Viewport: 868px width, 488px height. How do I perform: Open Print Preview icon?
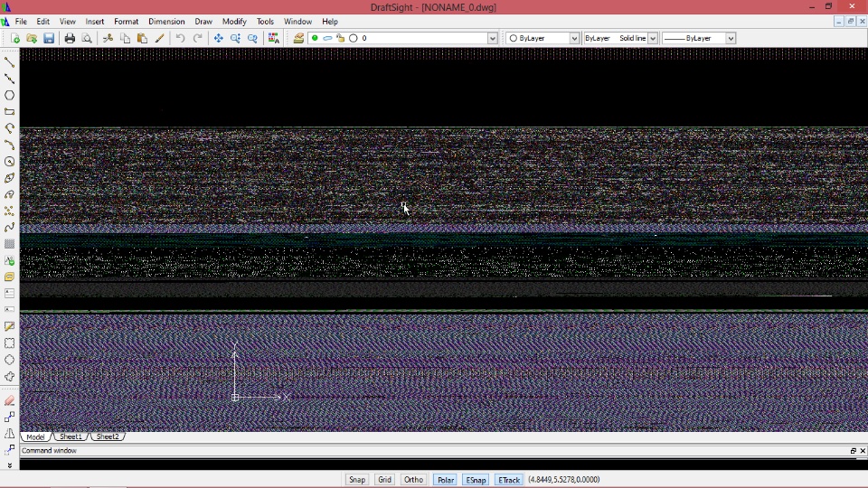[x=87, y=38]
